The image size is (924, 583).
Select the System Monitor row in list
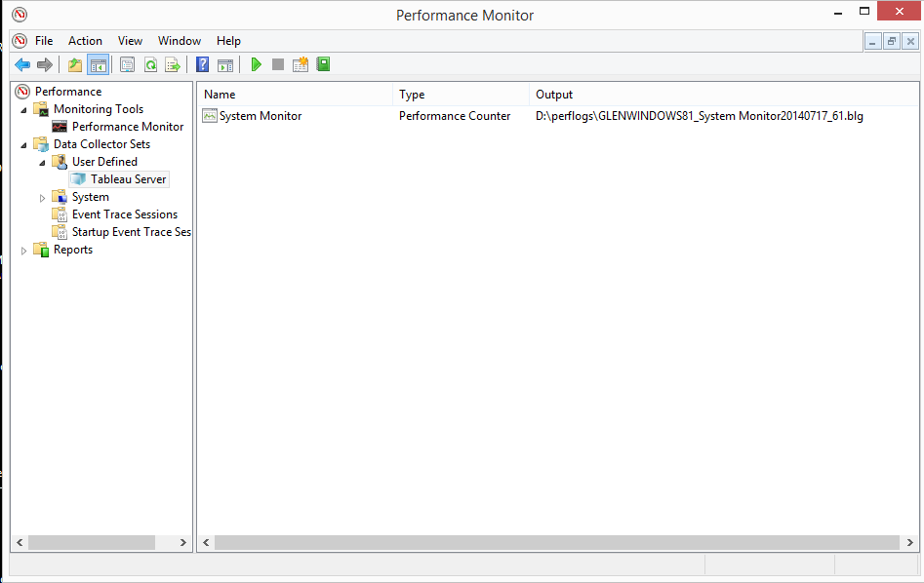260,116
